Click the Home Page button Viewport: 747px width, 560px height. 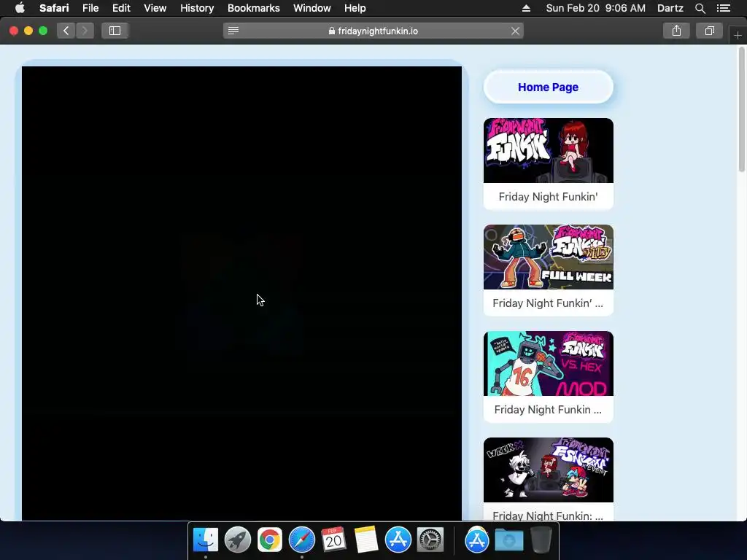(549, 87)
